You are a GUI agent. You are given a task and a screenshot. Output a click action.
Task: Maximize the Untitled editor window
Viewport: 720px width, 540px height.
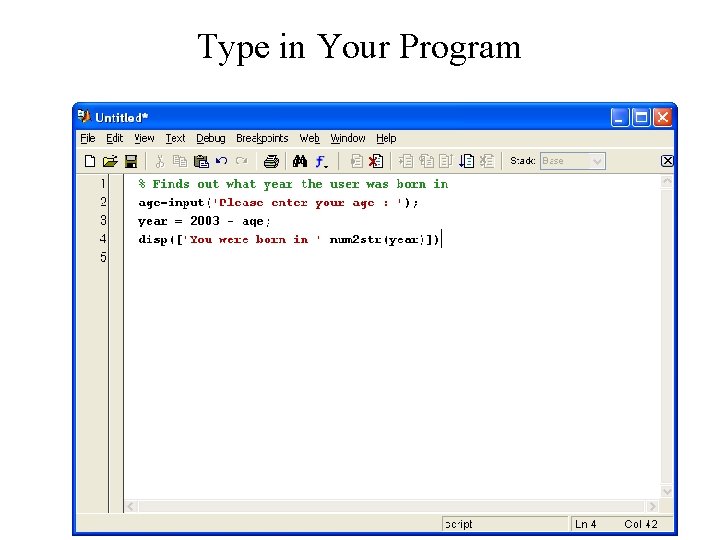[641, 118]
